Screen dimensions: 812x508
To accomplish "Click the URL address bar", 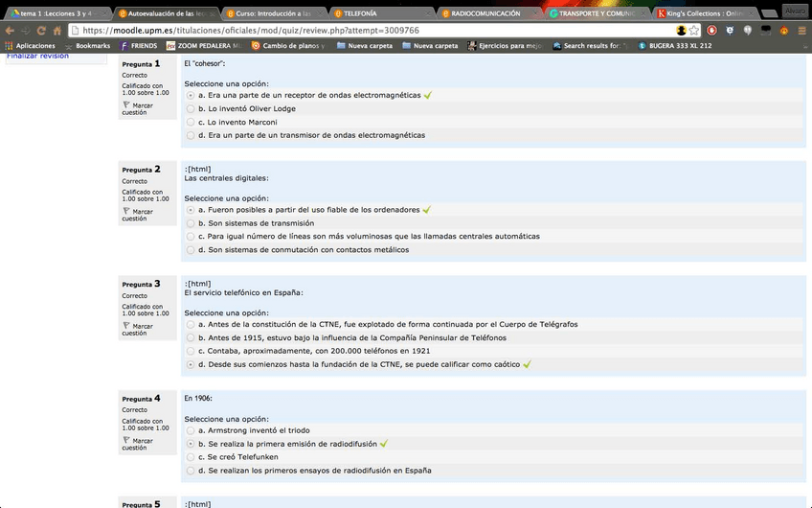I will tap(383, 30).
